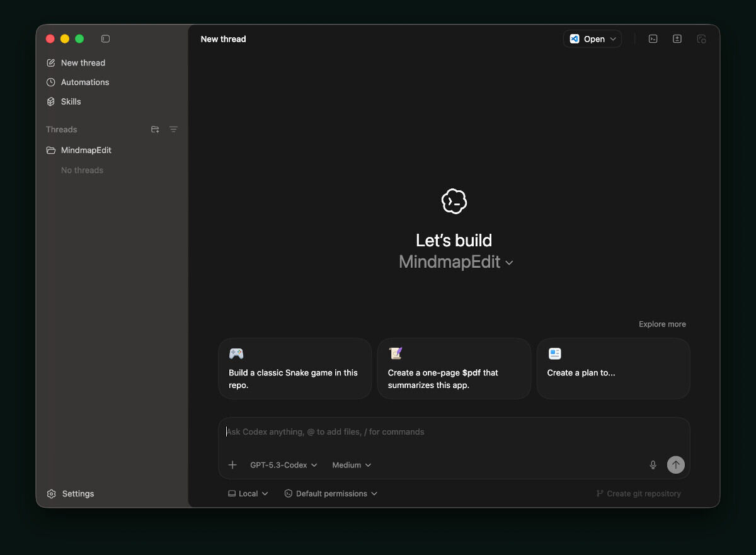Screen dimensions: 756x555
Task: Click the New thread title in header
Action: tap(223, 39)
